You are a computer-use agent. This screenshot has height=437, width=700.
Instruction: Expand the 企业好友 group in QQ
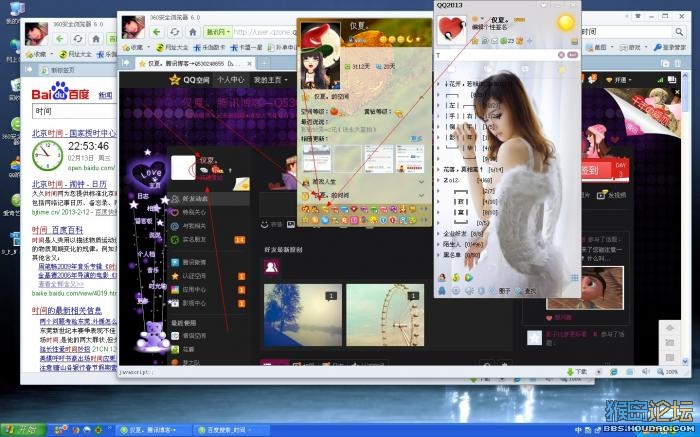pyautogui.click(x=460, y=234)
